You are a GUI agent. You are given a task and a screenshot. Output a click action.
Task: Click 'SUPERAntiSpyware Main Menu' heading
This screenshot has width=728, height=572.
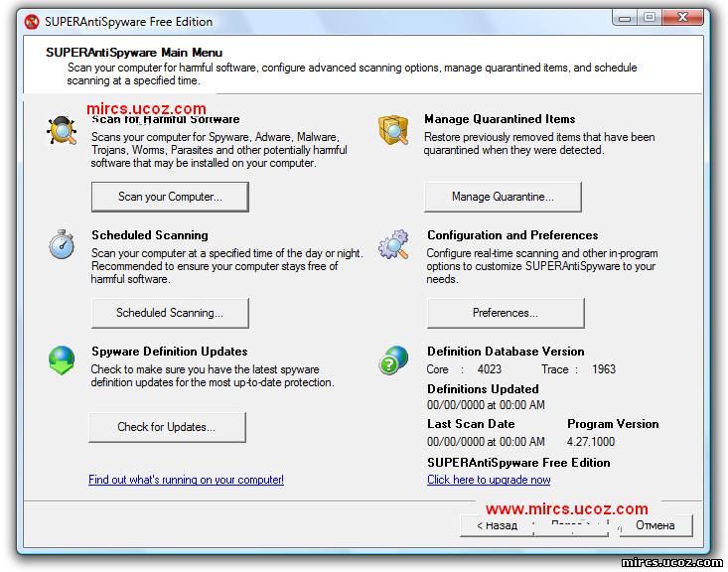(134, 53)
